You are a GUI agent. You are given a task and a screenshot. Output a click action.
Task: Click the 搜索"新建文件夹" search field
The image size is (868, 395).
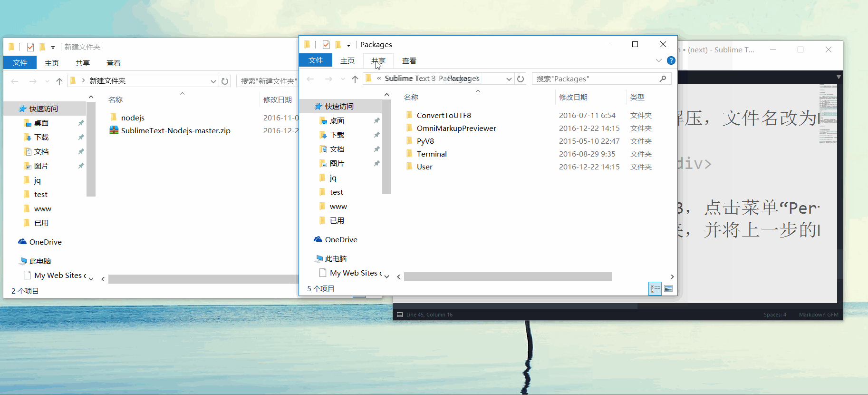coord(267,81)
